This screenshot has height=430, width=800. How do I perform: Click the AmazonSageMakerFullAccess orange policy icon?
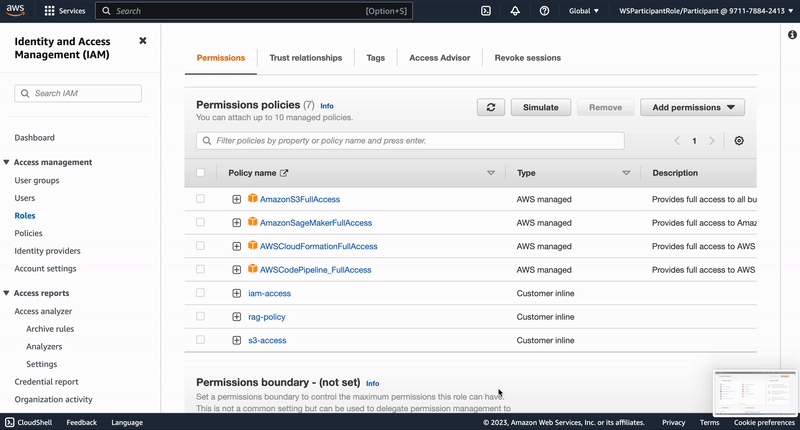coord(253,222)
